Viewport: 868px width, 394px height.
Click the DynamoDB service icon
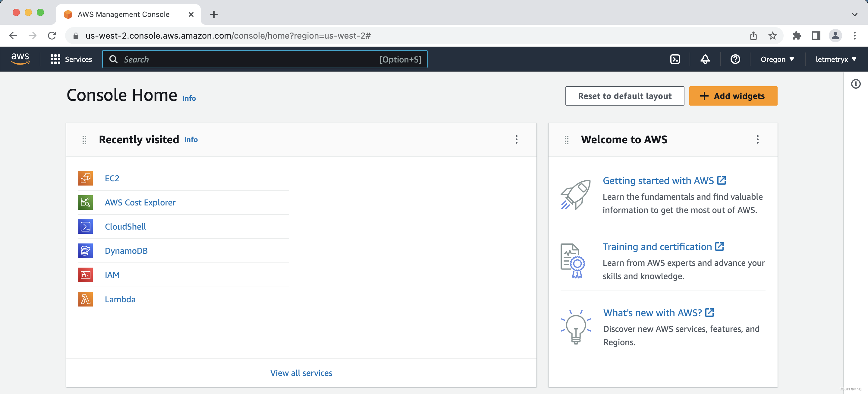click(x=86, y=251)
